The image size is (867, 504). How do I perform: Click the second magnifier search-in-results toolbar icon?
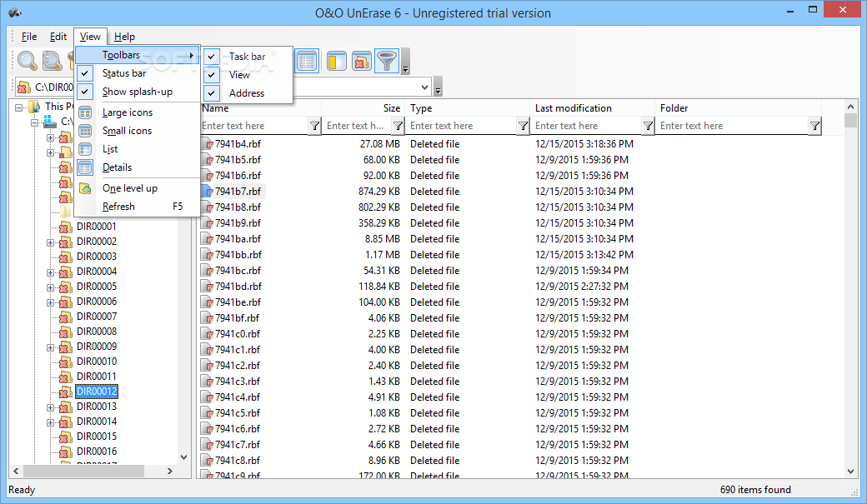click(52, 61)
